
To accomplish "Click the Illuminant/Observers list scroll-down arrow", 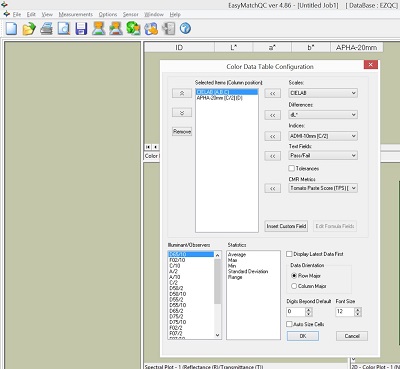I will (218, 335).
